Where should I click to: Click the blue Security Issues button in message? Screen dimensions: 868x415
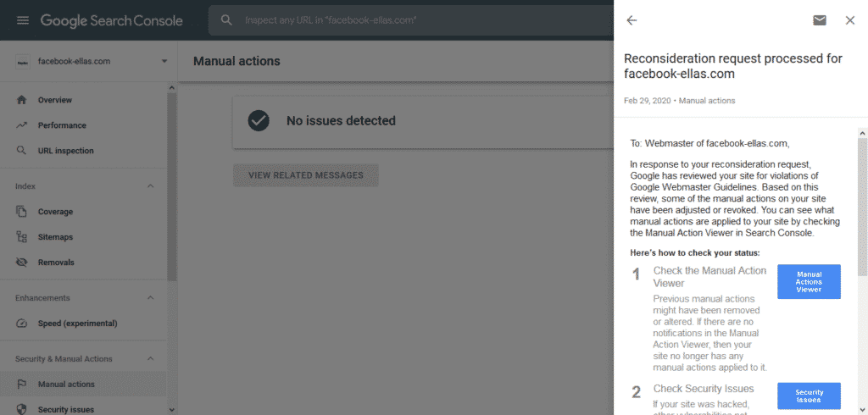[809, 396]
